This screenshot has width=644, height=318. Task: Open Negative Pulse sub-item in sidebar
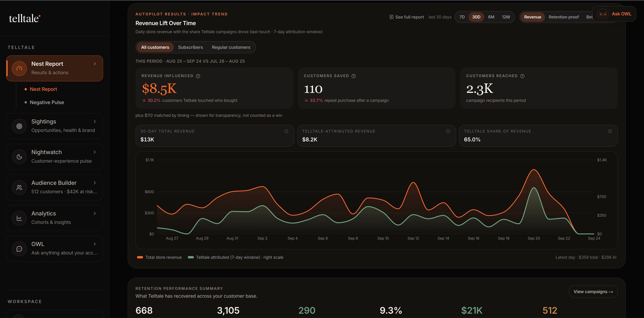tap(47, 102)
